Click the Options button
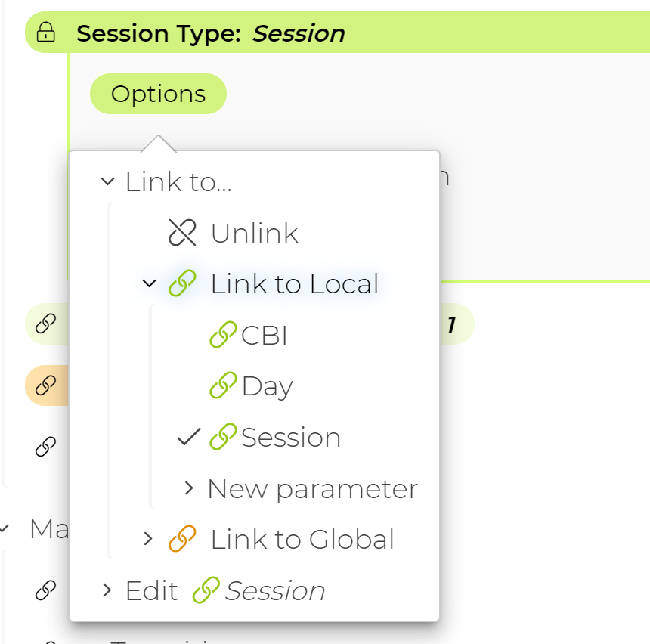Viewport: 650px width, 644px height. click(158, 93)
